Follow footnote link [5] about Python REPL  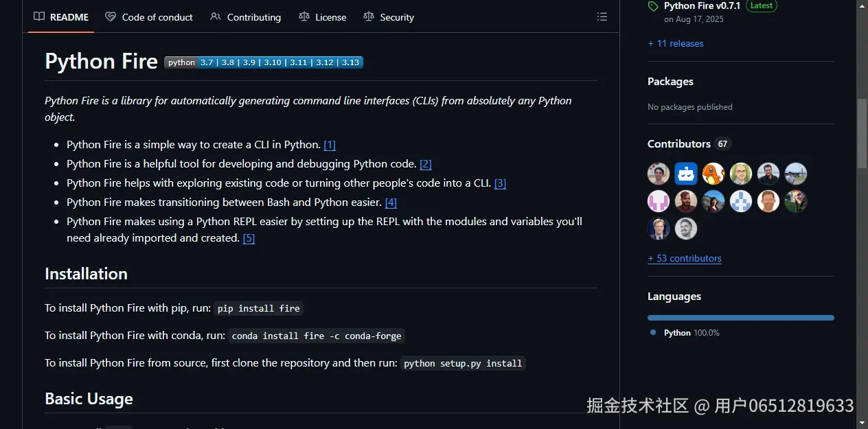point(249,238)
